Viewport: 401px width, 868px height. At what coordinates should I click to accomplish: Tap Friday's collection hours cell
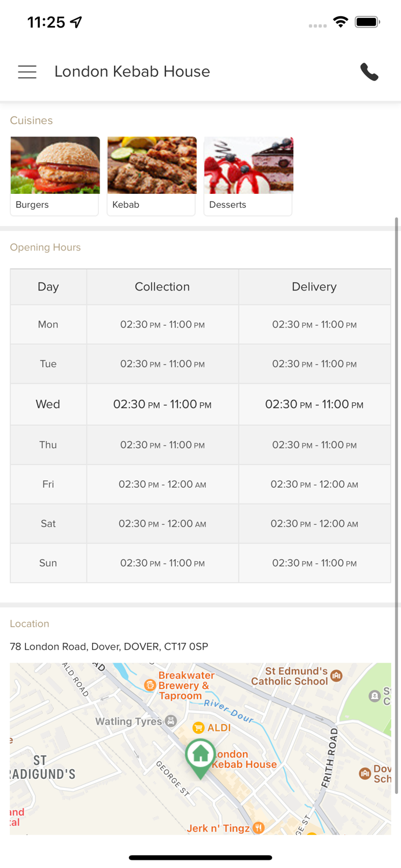[162, 484]
